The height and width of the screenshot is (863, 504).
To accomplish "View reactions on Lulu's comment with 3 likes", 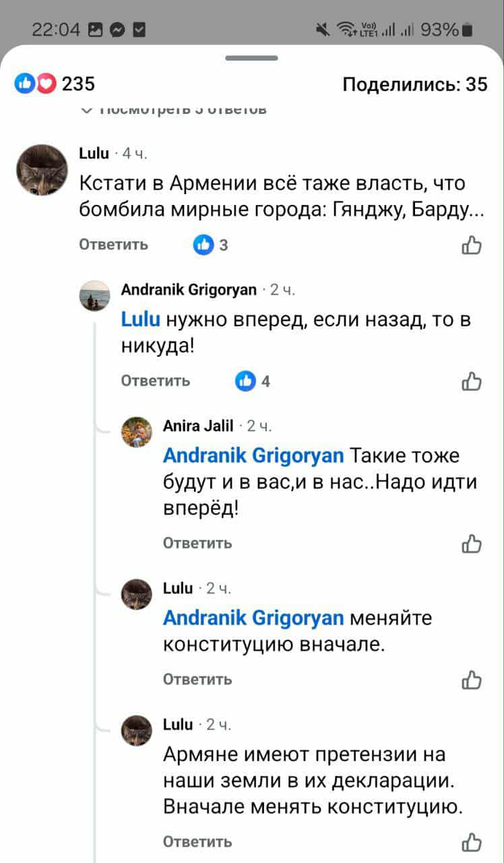I will [x=211, y=245].
